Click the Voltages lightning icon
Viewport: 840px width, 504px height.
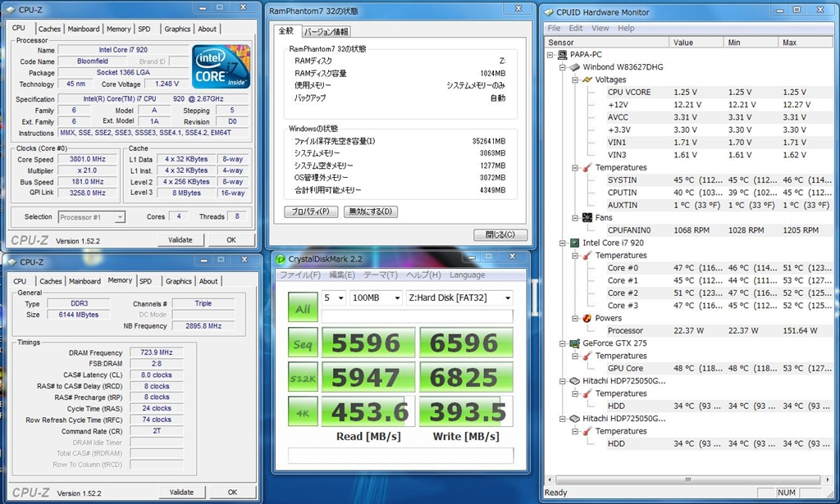pos(587,79)
